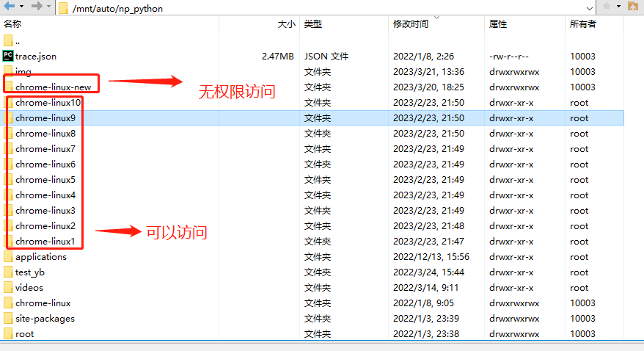Image resolution: width=644 pixels, height=351 pixels.
Task: Select the chrome-linux9 row name
Action: [x=45, y=118]
